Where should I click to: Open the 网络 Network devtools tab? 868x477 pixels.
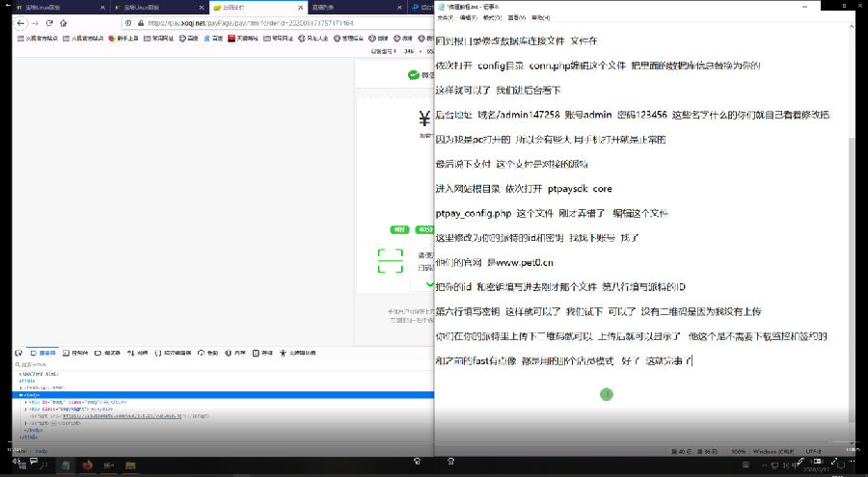pos(138,353)
